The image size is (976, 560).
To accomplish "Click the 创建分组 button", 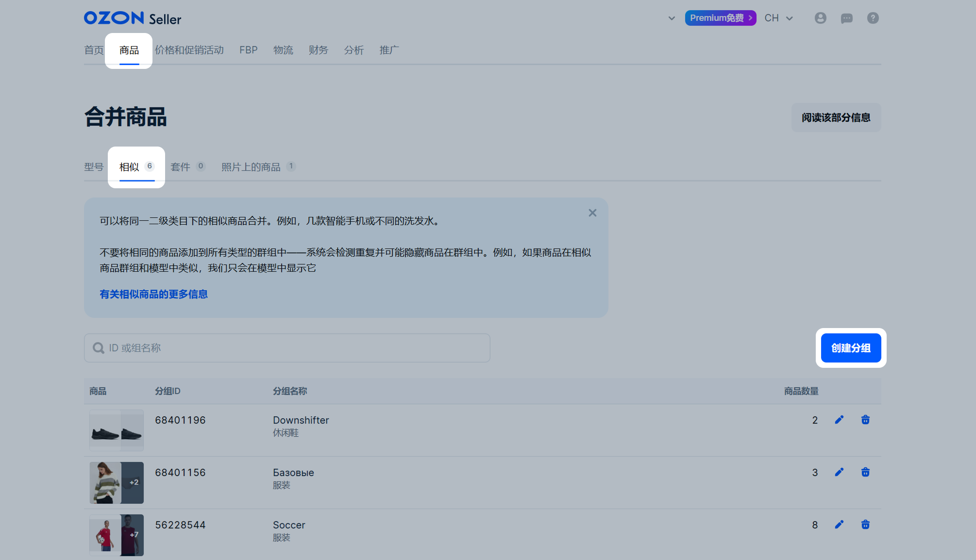I will (x=851, y=348).
